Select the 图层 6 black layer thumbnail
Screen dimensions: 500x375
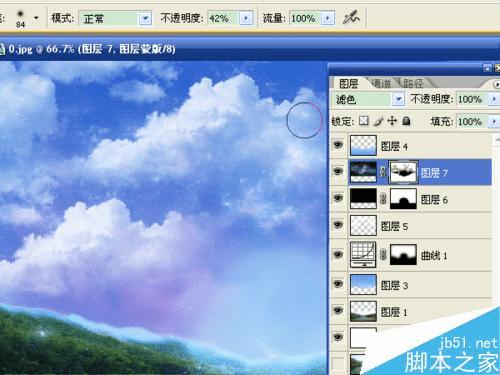pyautogui.click(x=363, y=198)
